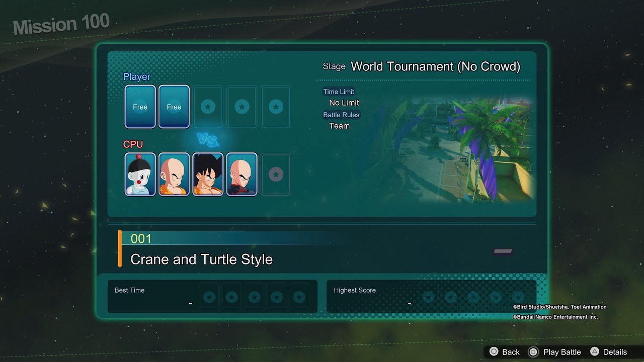Click the fifth empty player star slot

(x=275, y=107)
